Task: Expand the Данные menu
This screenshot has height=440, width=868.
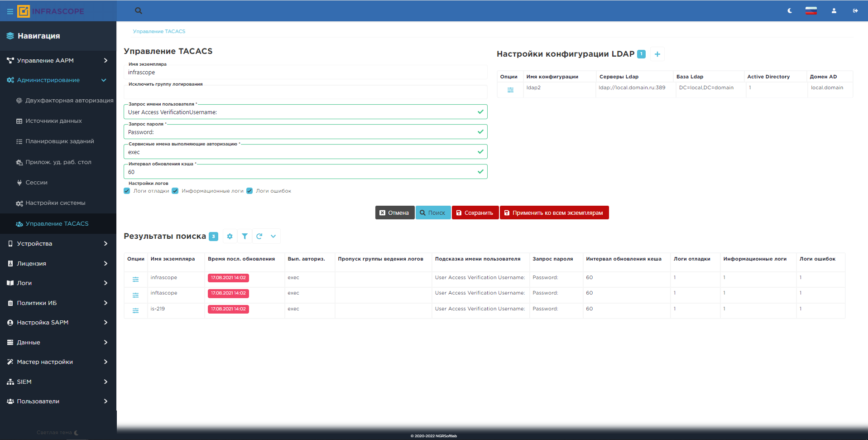Action: (58, 343)
